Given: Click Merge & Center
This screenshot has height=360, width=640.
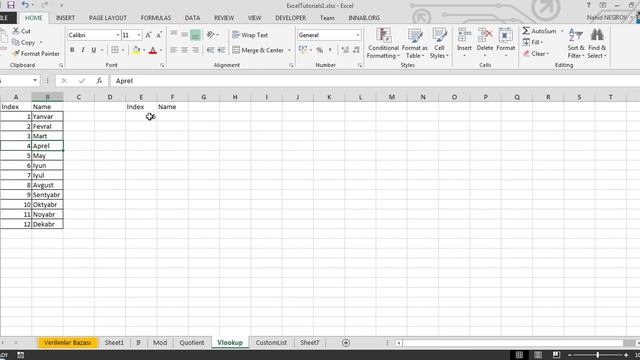Looking at the screenshot, I should coord(258,50).
